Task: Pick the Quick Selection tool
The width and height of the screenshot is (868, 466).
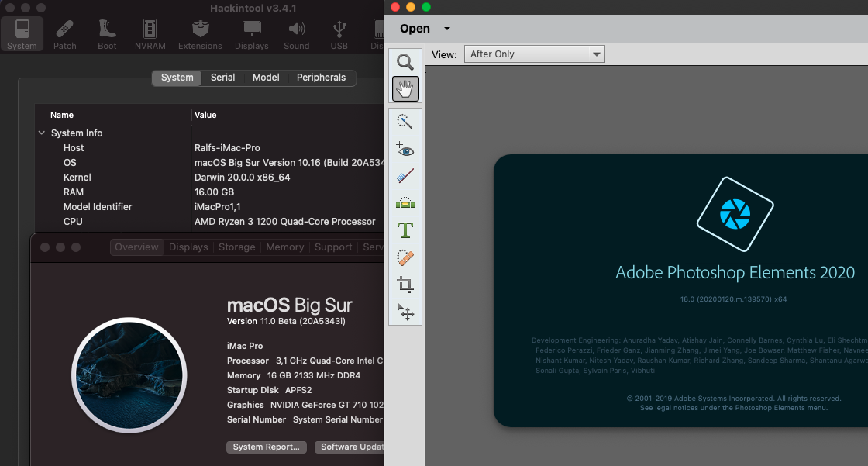Action: pyautogui.click(x=405, y=122)
